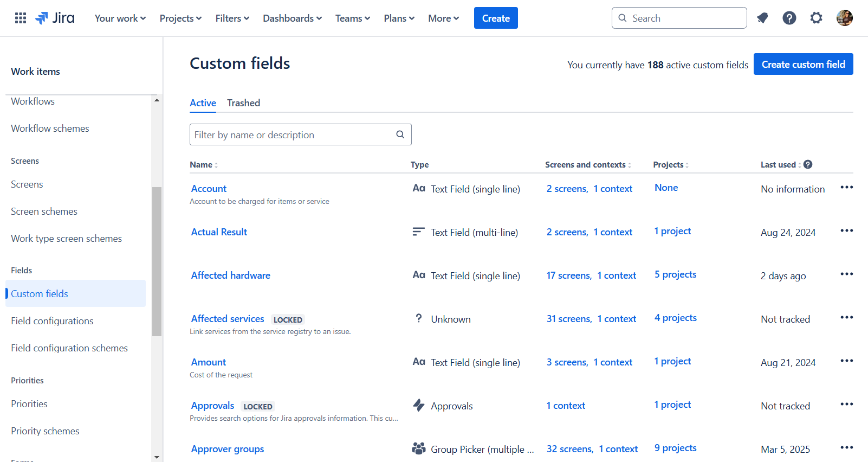
Task: Open the notifications icon
Action: [x=762, y=18]
